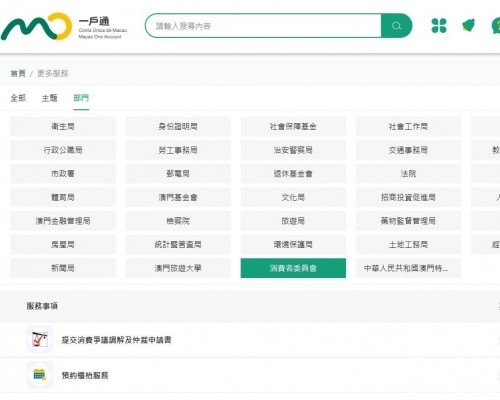Select the 文化局 department

click(293, 197)
